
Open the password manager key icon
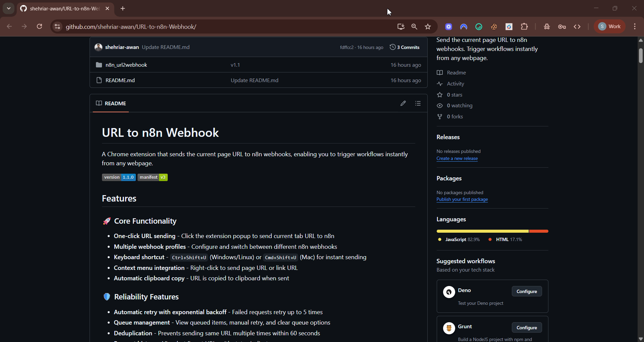562,27
